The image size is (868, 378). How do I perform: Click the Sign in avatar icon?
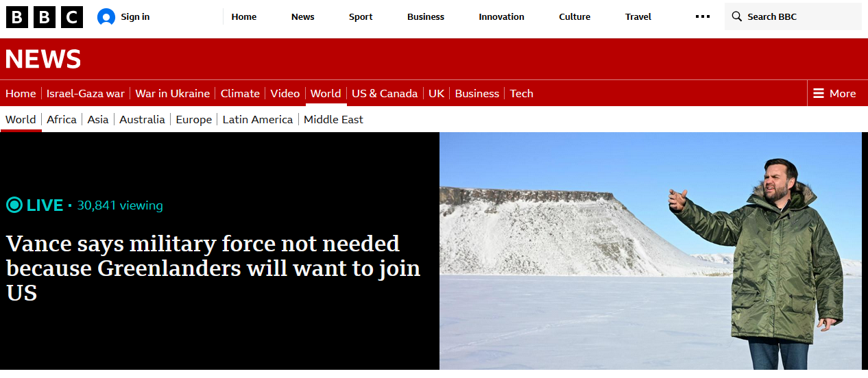click(106, 17)
